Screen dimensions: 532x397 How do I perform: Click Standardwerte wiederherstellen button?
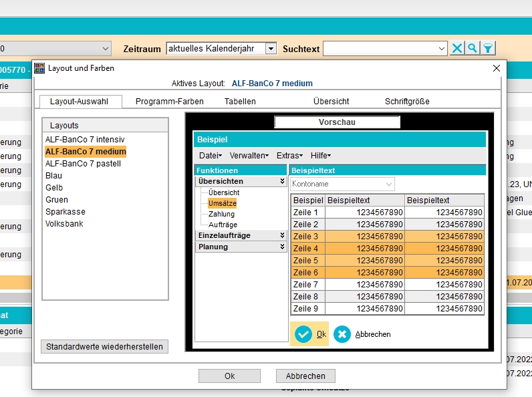(x=104, y=347)
